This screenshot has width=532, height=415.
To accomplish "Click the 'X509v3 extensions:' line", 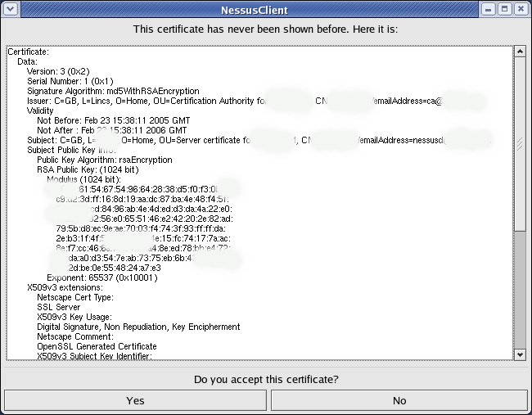I will [x=65, y=288].
